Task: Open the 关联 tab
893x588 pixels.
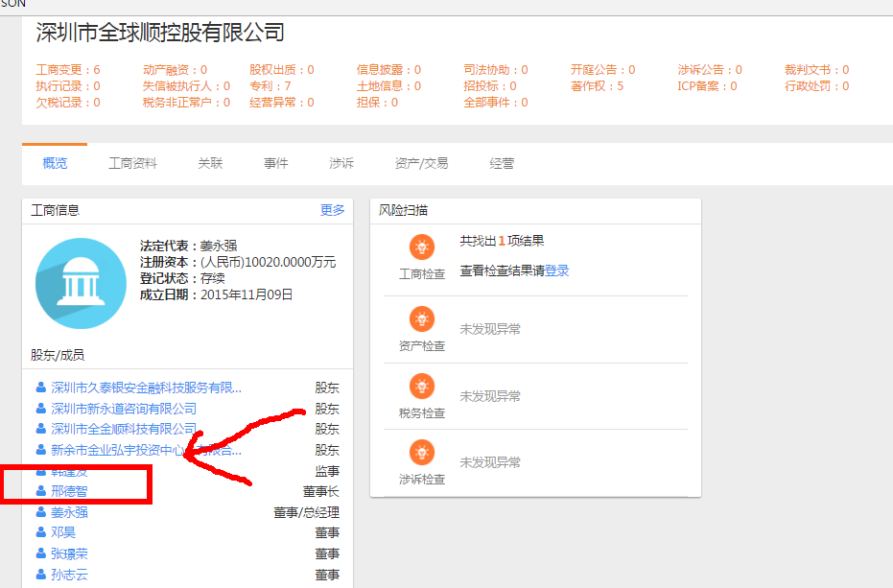Action: coord(210,163)
